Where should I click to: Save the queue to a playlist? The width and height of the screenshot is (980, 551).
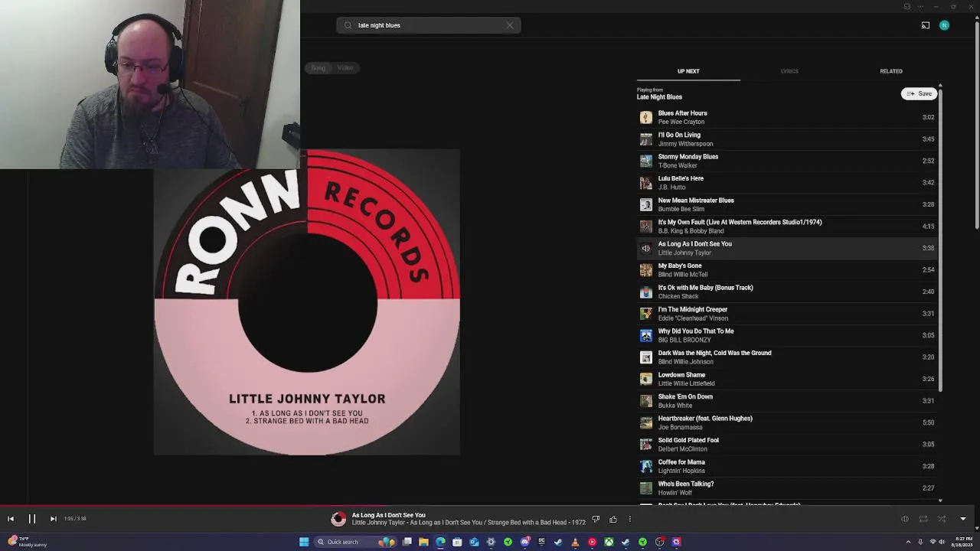pyautogui.click(x=919, y=93)
